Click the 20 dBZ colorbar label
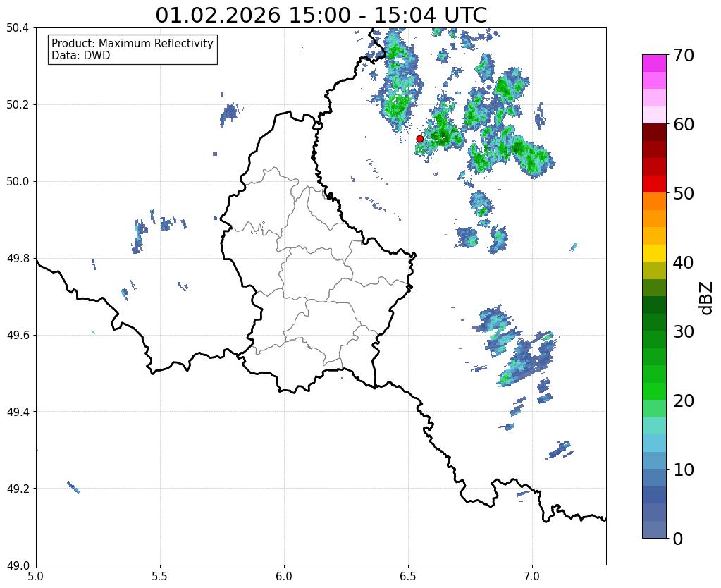 click(684, 400)
